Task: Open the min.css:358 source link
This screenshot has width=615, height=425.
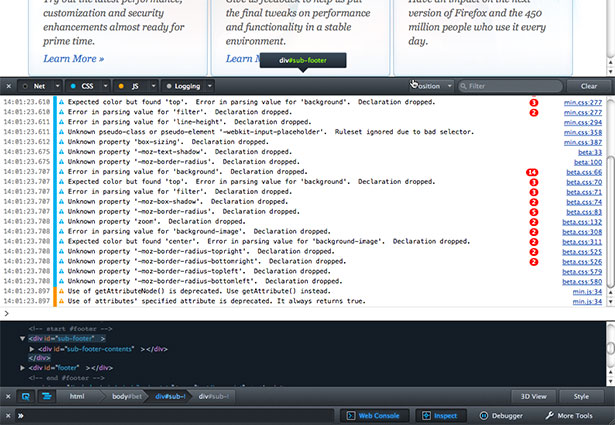Action: click(582, 132)
